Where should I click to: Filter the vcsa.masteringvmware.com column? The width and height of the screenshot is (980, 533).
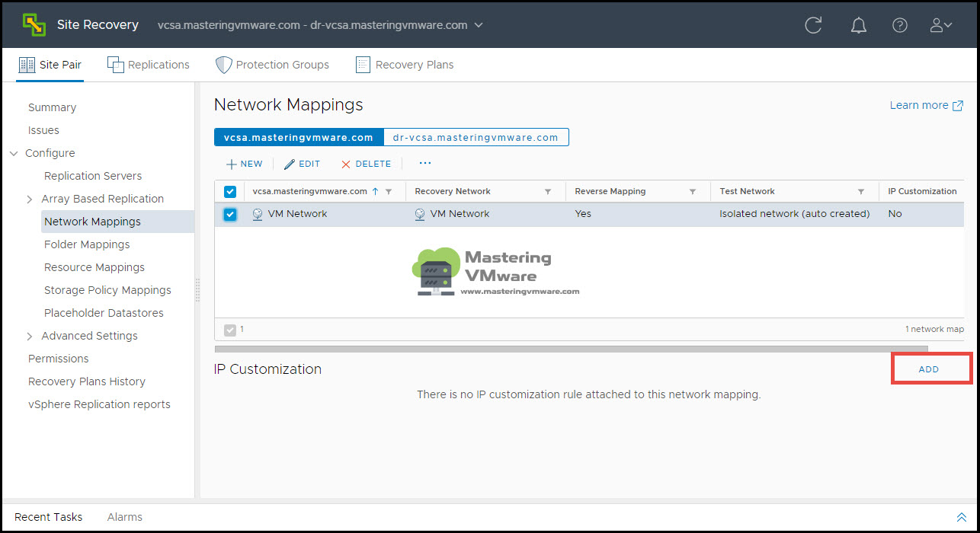tap(389, 192)
